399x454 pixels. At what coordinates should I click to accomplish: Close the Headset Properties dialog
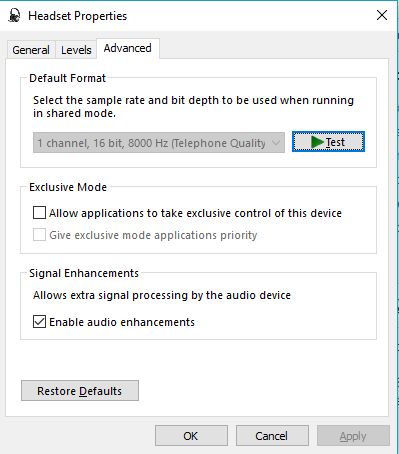click(x=382, y=15)
